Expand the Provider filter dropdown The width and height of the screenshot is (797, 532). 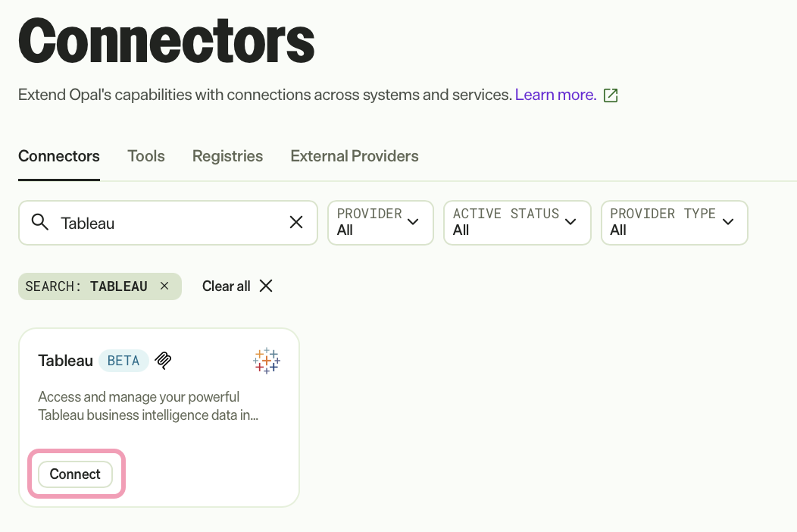pyautogui.click(x=380, y=222)
